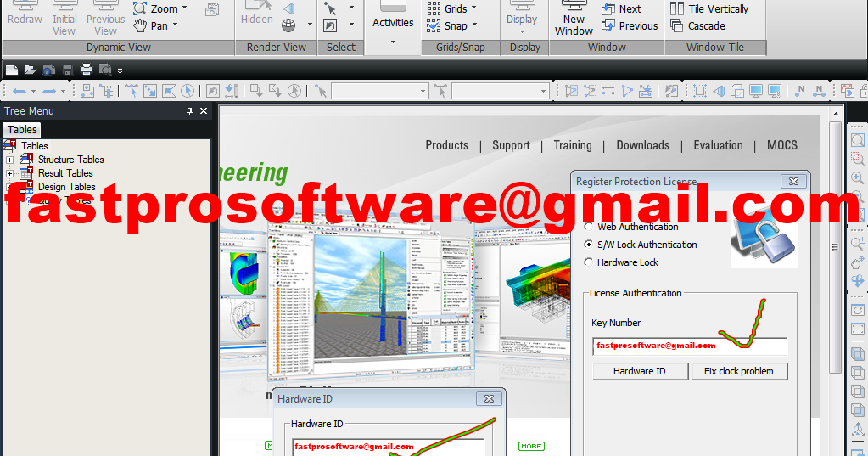868x456 pixels.
Task: Click the project information icon beside Open
Action: (x=48, y=70)
